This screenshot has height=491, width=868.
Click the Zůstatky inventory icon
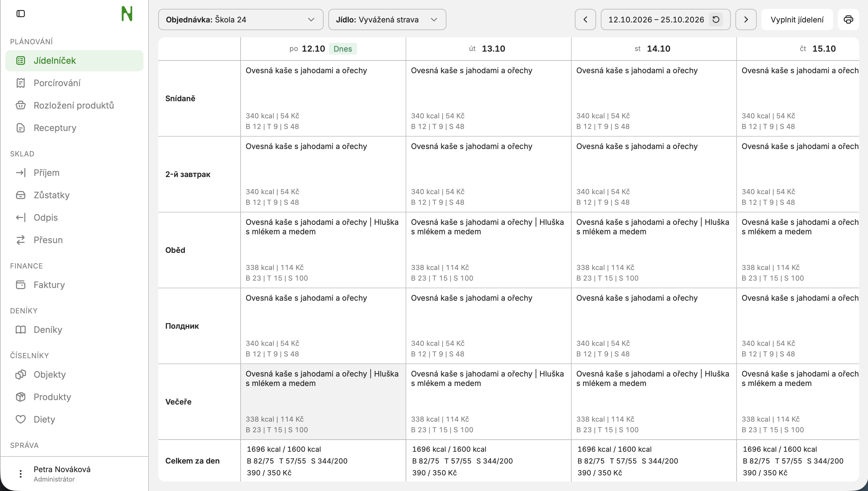pyautogui.click(x=21, y=195)
